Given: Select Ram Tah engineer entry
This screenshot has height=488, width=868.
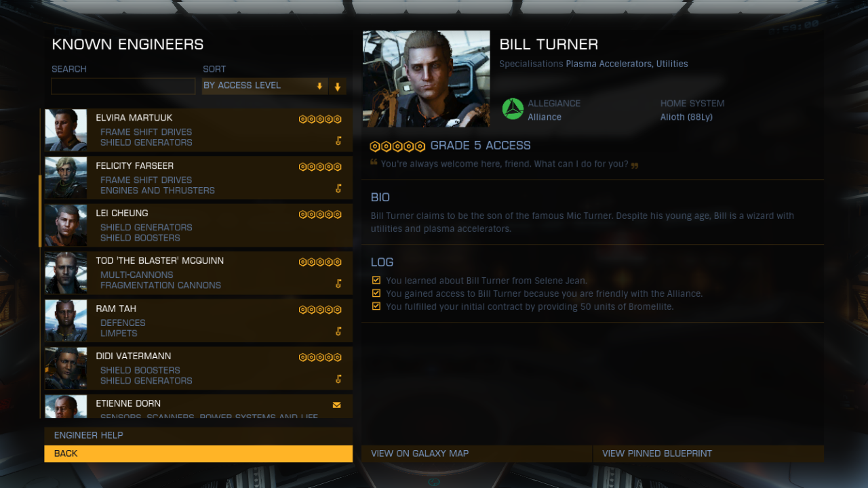Looking at the screenshot, I should coord(199,321).
